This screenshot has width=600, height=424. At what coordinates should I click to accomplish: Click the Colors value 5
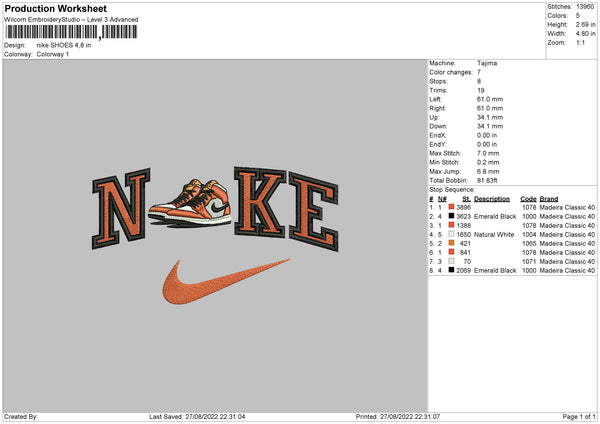578,16
